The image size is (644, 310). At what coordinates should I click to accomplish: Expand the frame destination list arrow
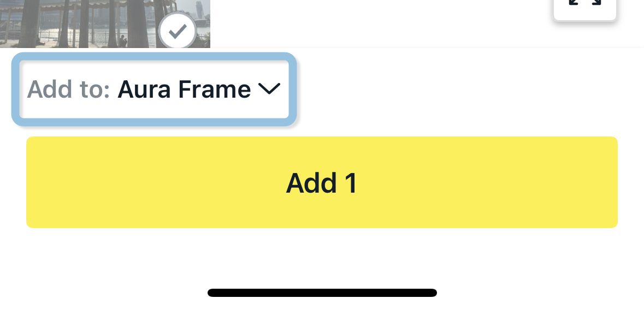(x=269, y=89)
